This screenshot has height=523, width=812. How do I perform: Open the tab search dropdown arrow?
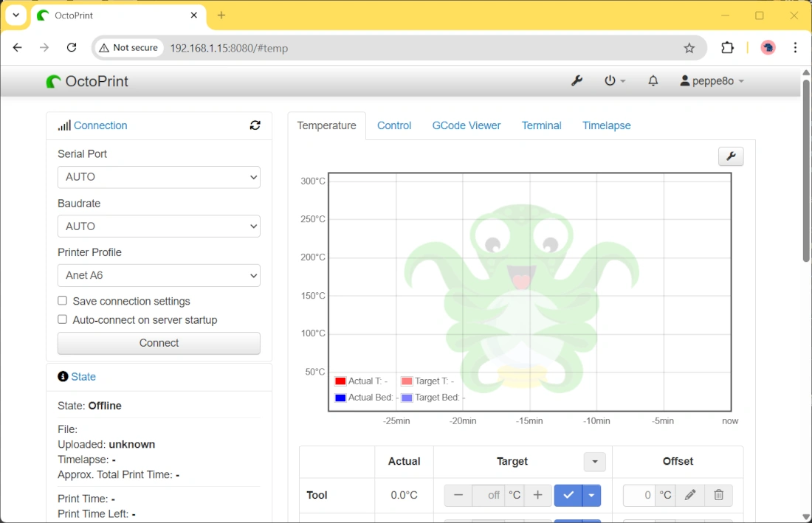point(16,15)
